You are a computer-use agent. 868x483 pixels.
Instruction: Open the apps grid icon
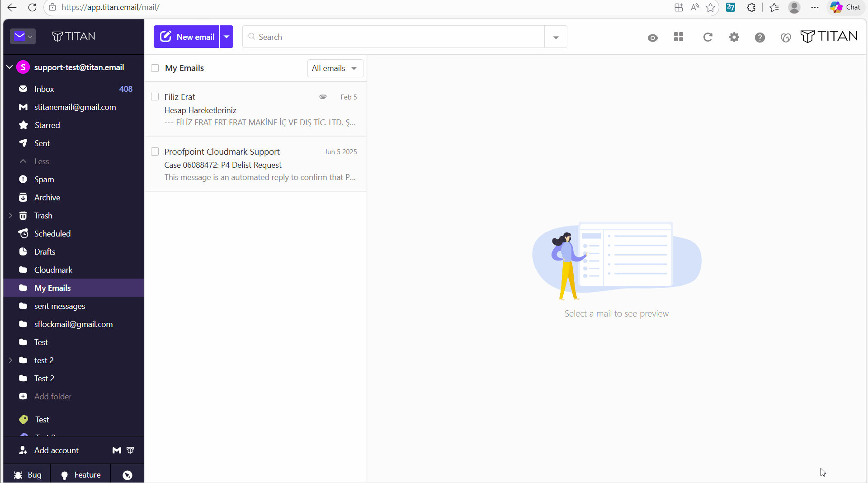tap(679, 37)
